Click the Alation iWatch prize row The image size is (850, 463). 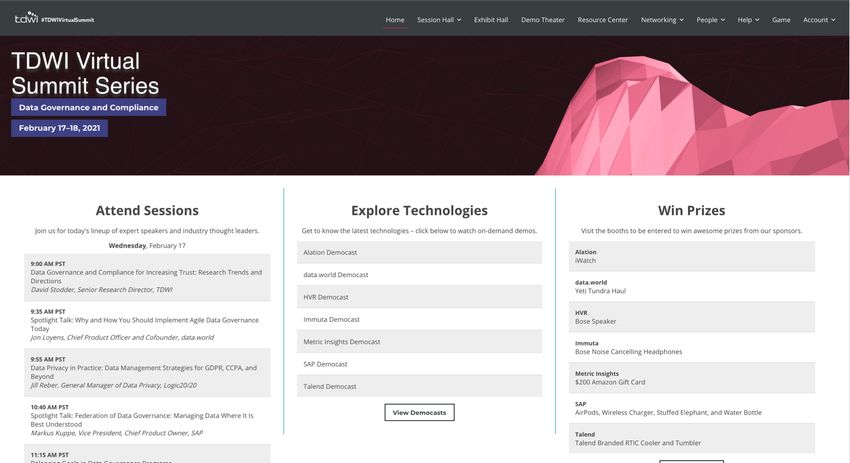[691, 256]
